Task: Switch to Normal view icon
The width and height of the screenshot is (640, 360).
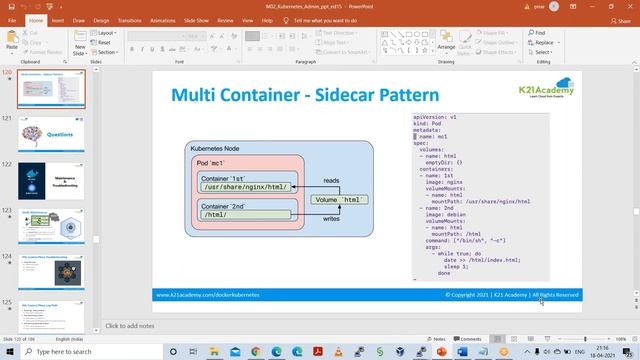Action: coord(497,339)
